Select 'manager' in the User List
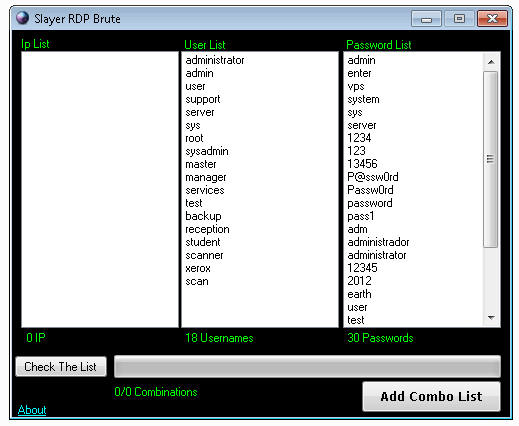 coord(206,177)
